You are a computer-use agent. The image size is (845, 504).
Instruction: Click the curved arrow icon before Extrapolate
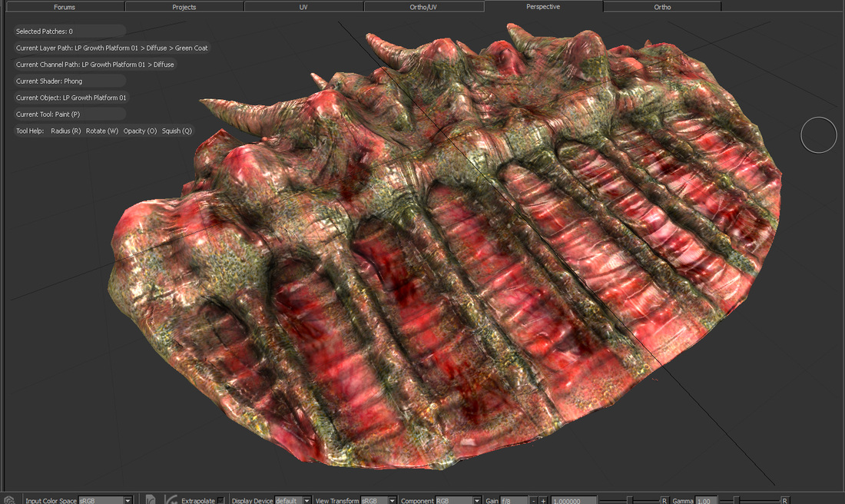171,499
